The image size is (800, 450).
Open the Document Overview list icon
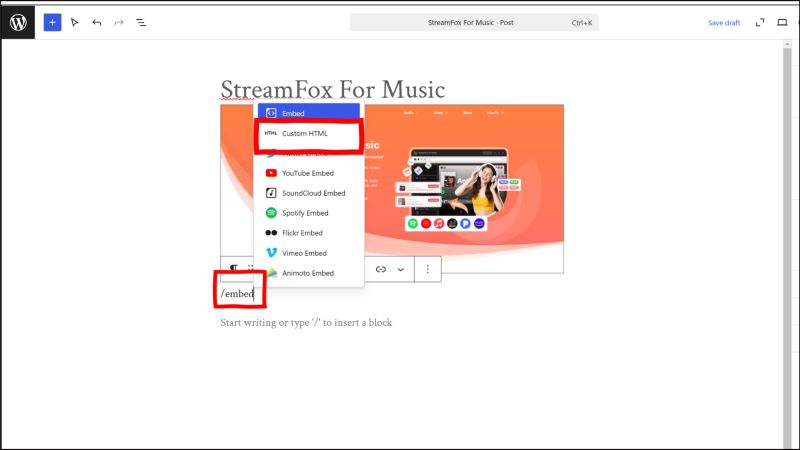(x=141, y=22)
